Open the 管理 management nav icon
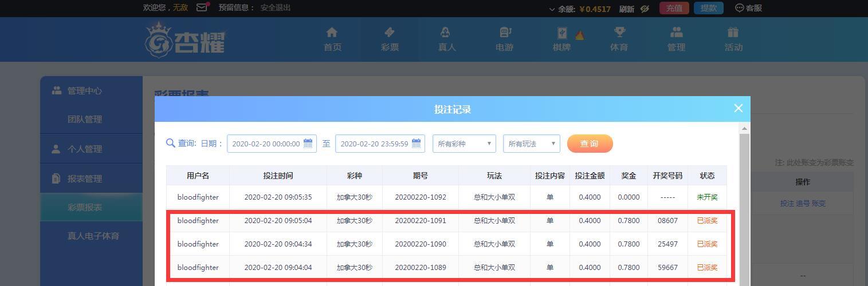The image size is (868, 286). (677, 33)
